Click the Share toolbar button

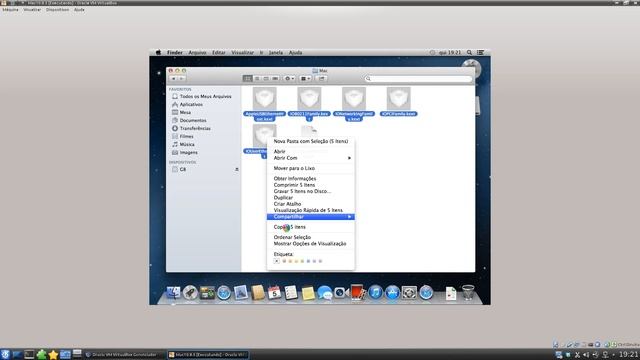click(322, 78)
